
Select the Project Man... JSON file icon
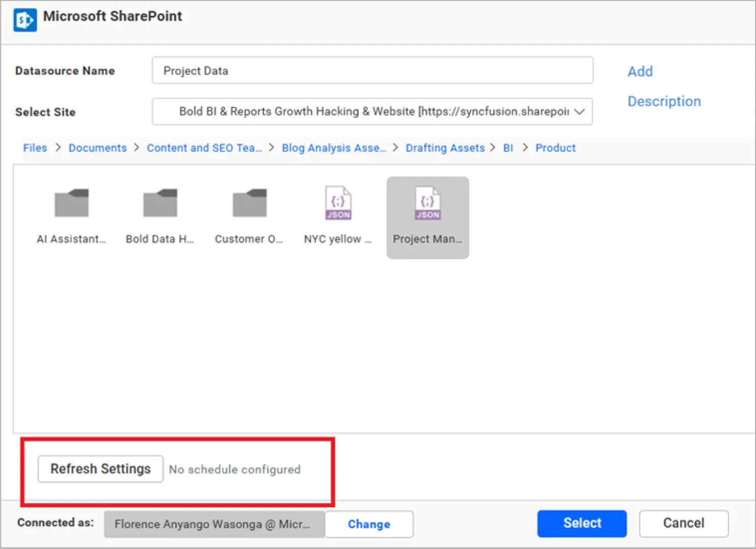click(x=428, y=203)
